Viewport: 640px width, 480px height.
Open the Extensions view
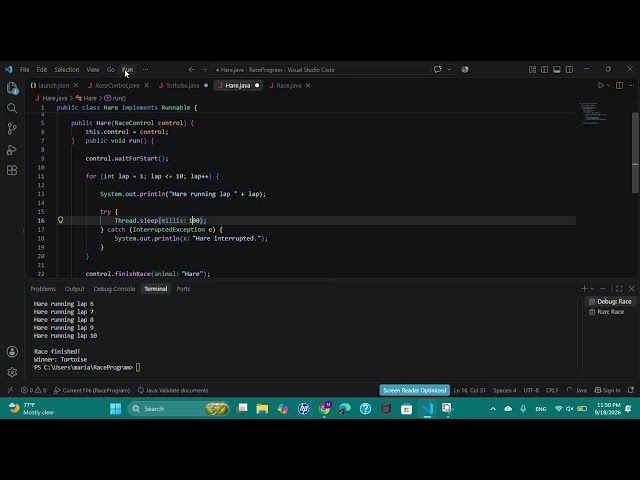(x=12, y=170)
